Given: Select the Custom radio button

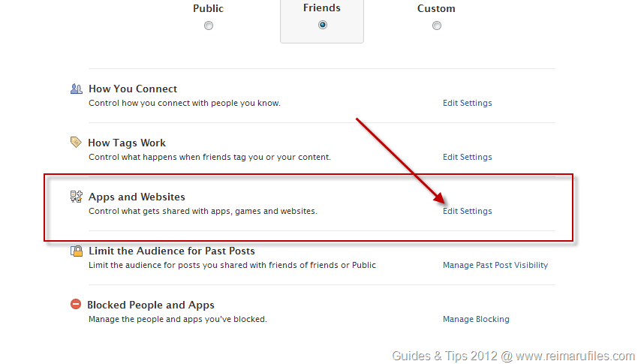Looking at the screenshot, I should tap(437, 26).
